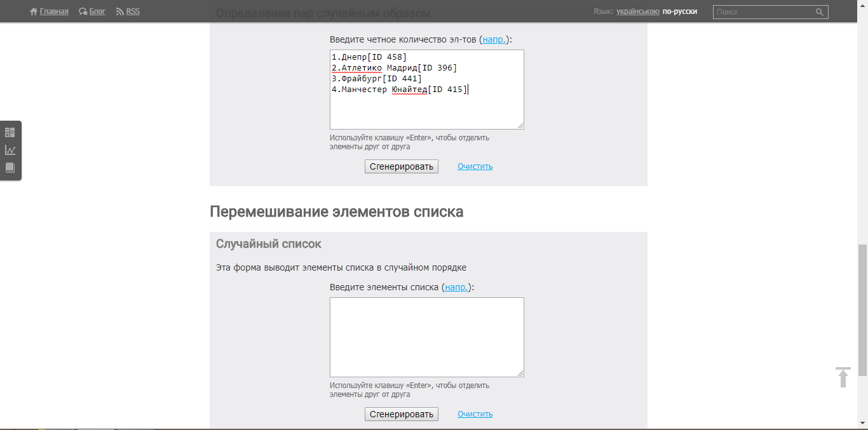This screenshot has width=868, height=430.
Task: Switch language to українською
Action: 637,11
